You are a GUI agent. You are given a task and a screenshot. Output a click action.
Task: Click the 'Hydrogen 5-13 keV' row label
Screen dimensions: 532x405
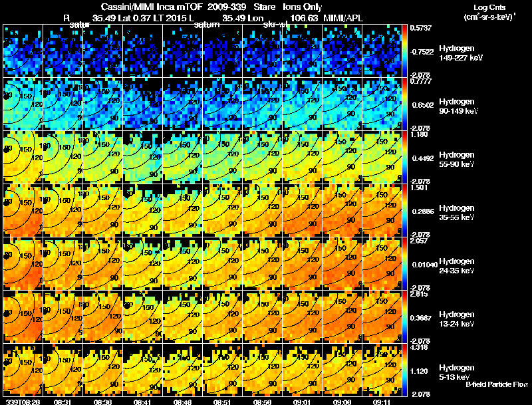(457, 372)
